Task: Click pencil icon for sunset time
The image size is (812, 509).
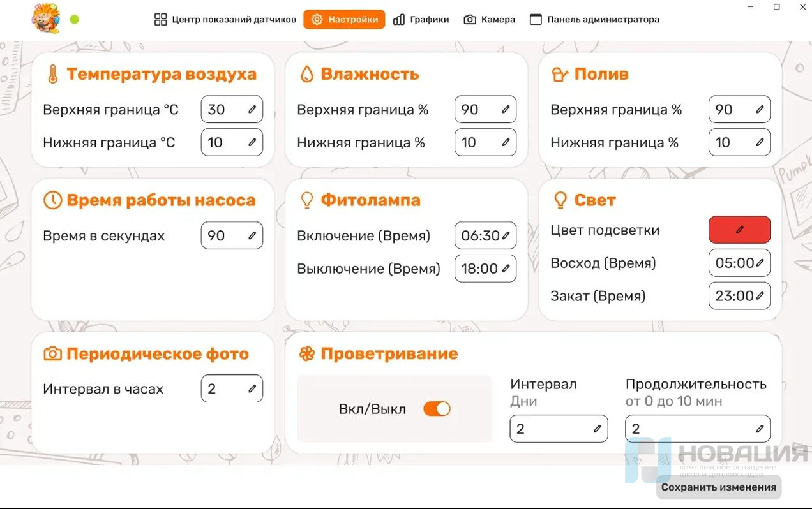Action: pos(760,296)
